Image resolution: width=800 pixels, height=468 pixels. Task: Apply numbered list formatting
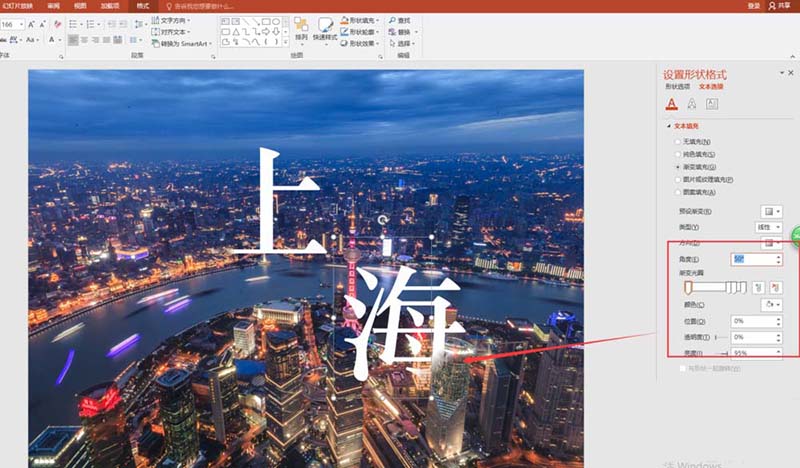[92, 24]
